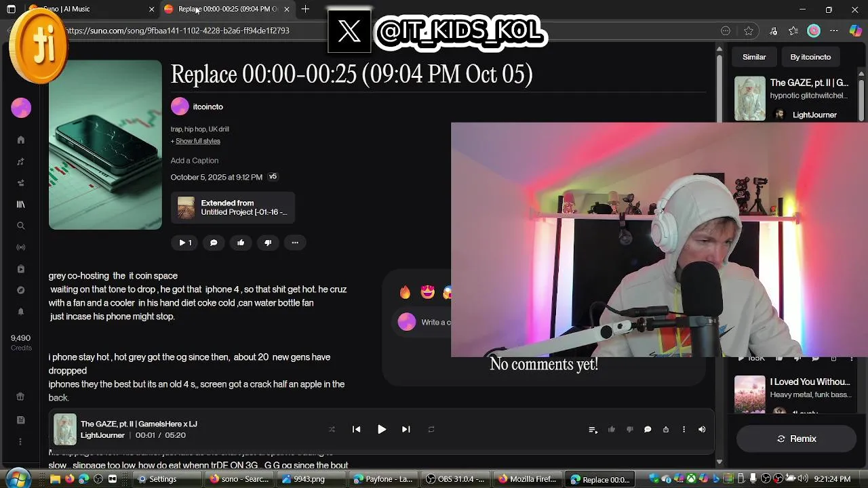Dislike the playing track in player bar
868x488 pixels.
point(629,430)
